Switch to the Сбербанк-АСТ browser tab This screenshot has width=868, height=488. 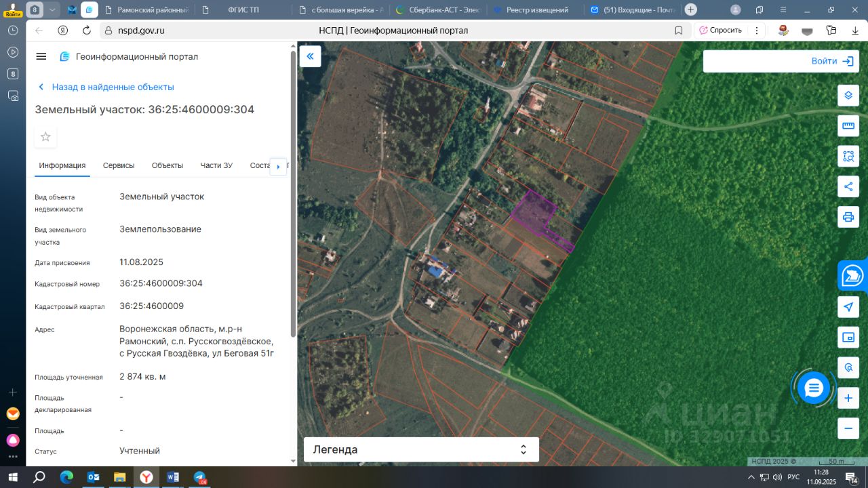(x=437, y=10)
